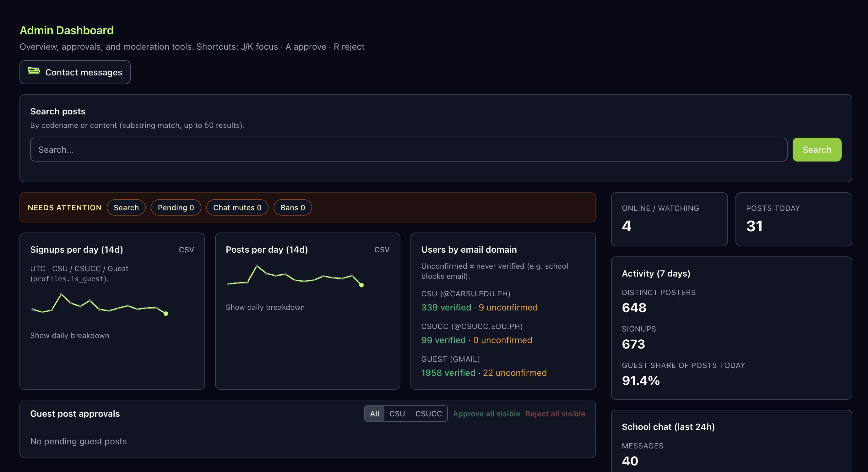Select the All filter in Guest post approvals
The width and height of the screenshot is (868, 472).
click(x=374, y=413)
